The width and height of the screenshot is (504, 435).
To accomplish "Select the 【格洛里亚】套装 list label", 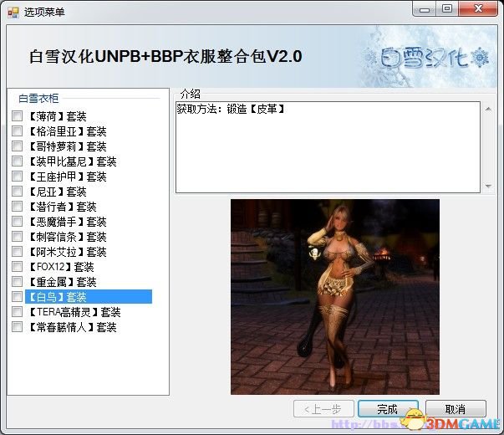I will [x=68, y=131].
